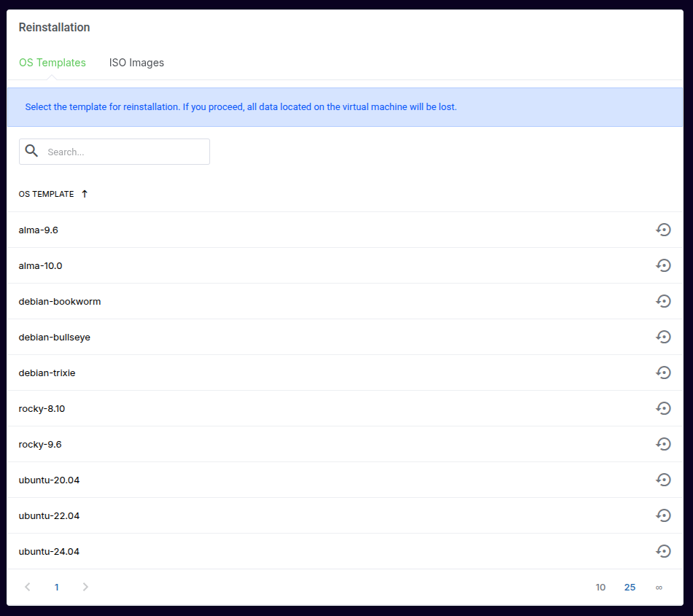This screenshot has height=616, width=693.
Task: Click the reinstall icon for debian-trixie
Action: click(x=663, y=373)
